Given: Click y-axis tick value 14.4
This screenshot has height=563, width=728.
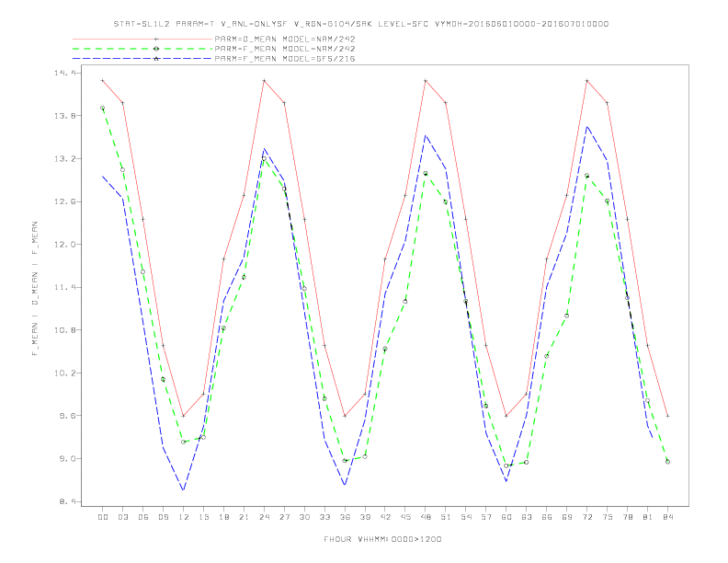Looking at the screenshot, I should coord(64,73).
